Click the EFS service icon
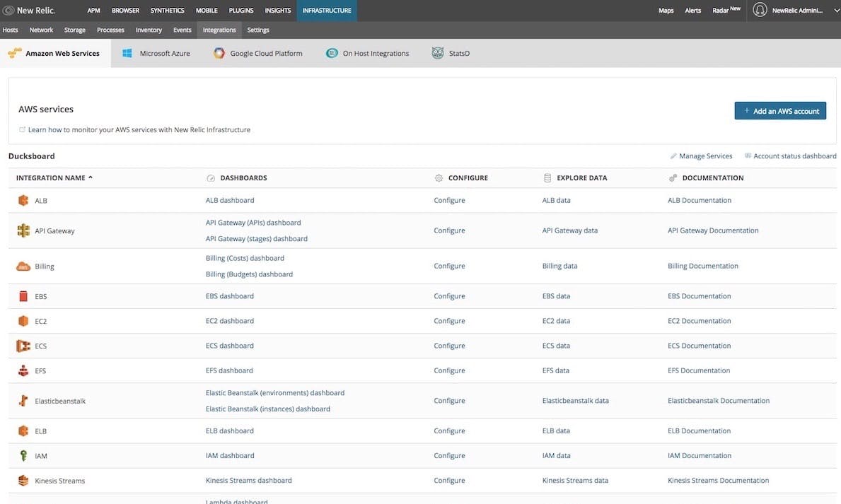The width and height of the screenshot is (841, 504). [x=23, y=370]
